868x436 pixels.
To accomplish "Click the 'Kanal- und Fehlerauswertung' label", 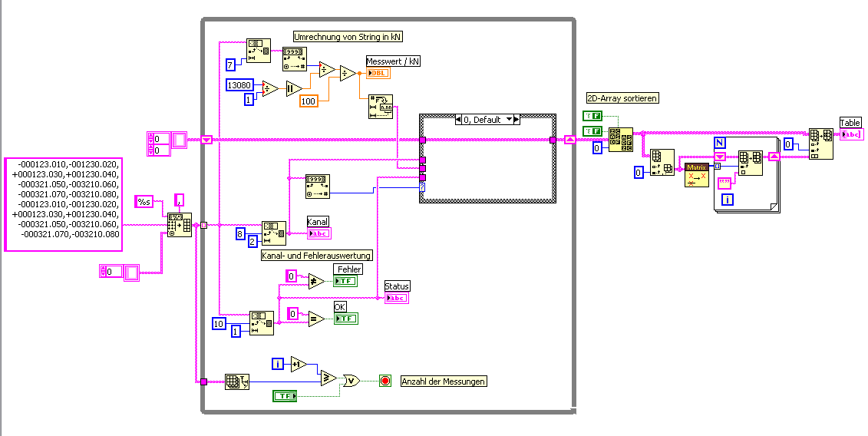I will pos(317,256).
